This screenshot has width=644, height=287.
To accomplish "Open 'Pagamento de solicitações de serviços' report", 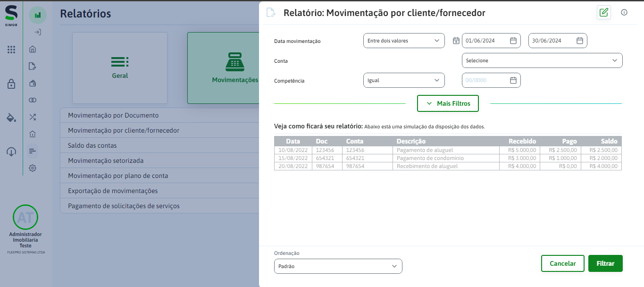I will [160, 206].
